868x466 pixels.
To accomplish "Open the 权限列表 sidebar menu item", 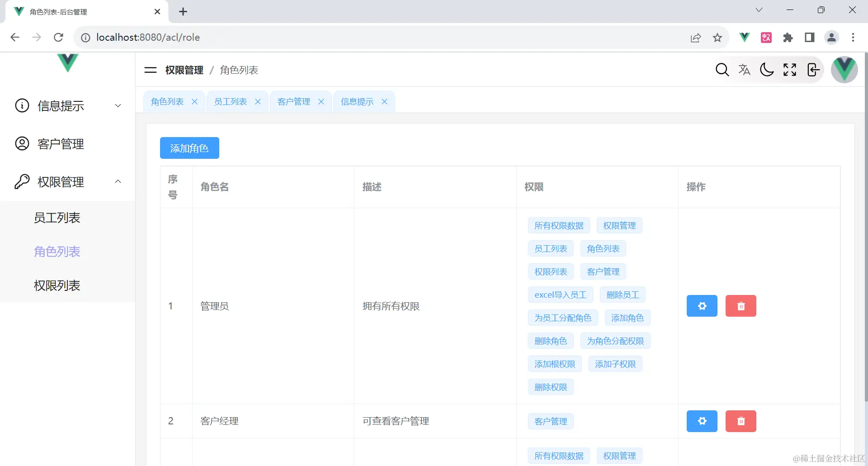I will (57, 285).
